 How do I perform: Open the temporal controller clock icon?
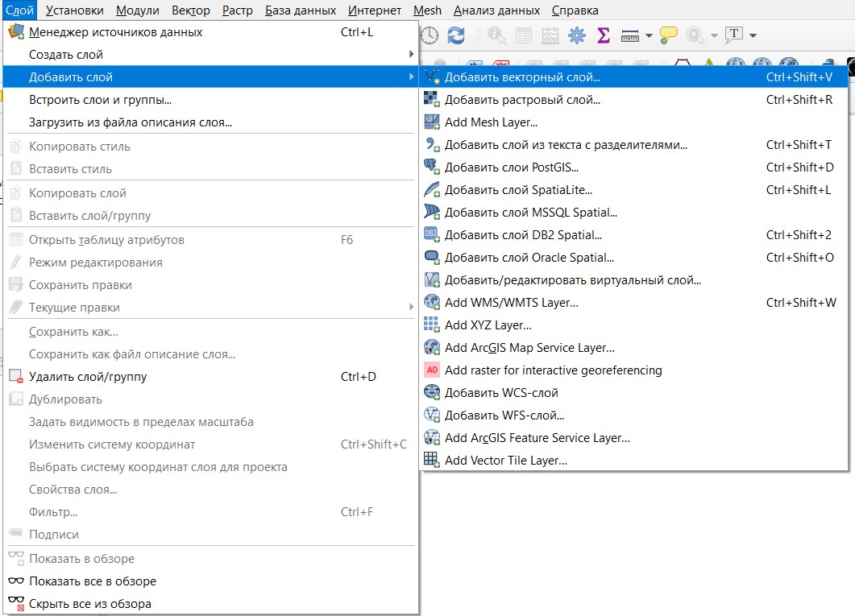pos(430,35)
